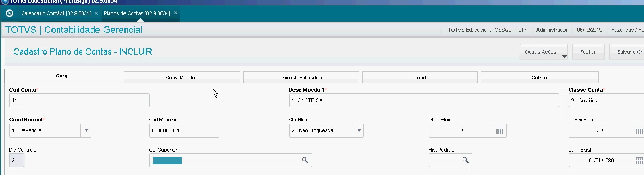
Task: Open the Obrigat. Entidades tab
Action: 301,78
